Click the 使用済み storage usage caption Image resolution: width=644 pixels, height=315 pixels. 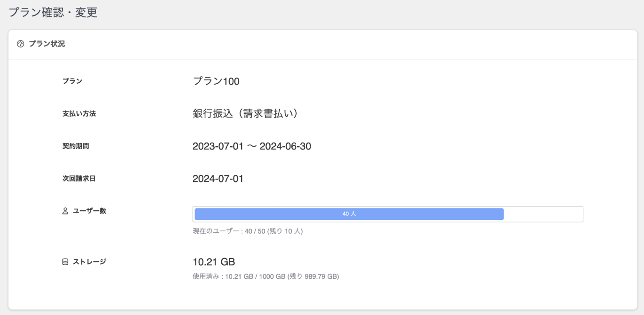266,276
